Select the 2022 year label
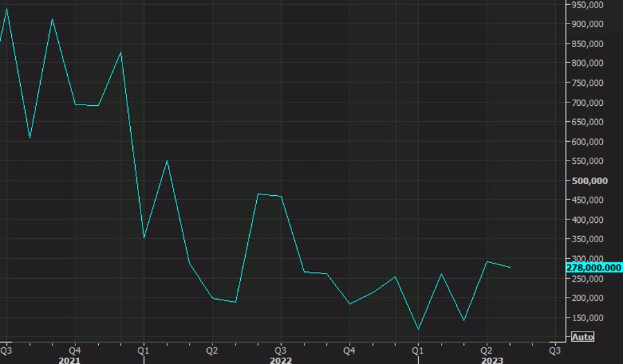623x364 pixels. pos(280,360)
